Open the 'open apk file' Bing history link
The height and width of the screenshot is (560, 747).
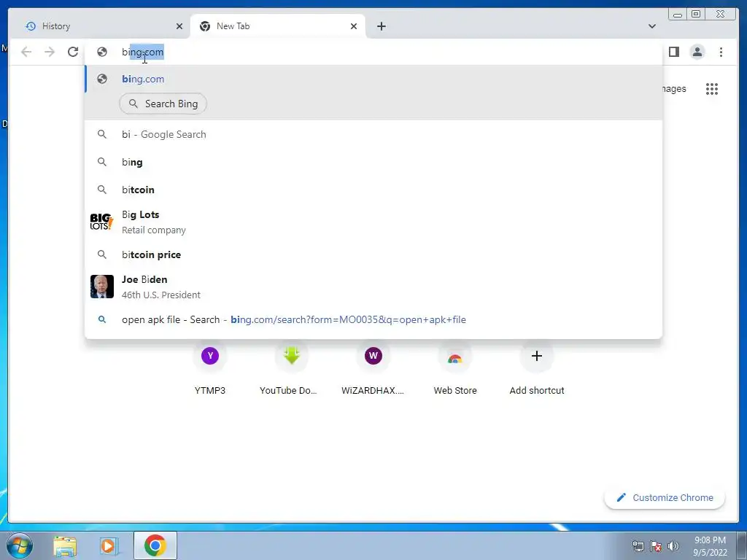[x=373, y=319]
